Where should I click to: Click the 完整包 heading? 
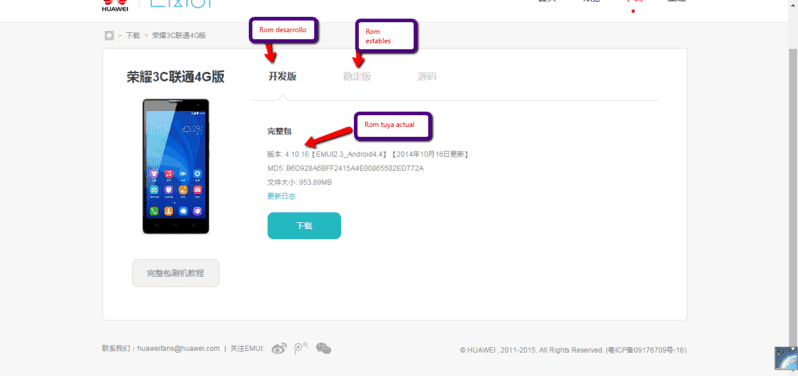click(x=279, y=131)
